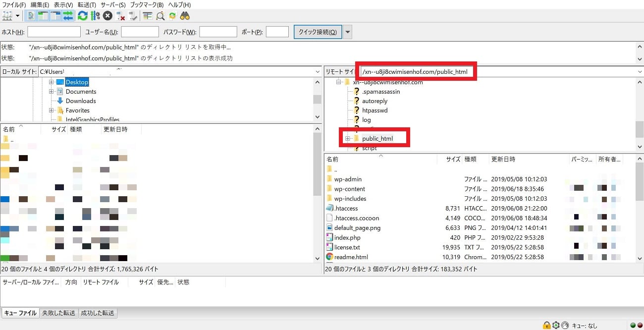Switch to the 失敗した転送 tab

click(59, 313)
